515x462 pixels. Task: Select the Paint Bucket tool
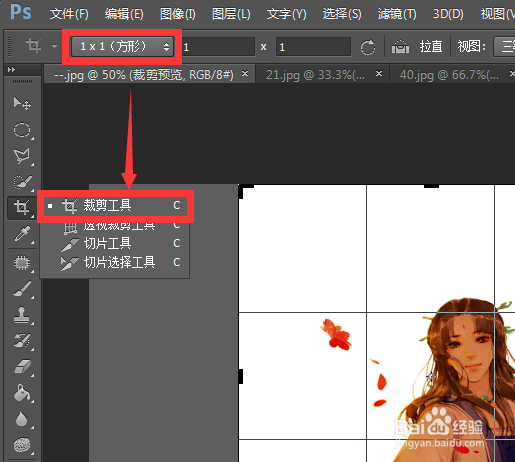(22, 393)
